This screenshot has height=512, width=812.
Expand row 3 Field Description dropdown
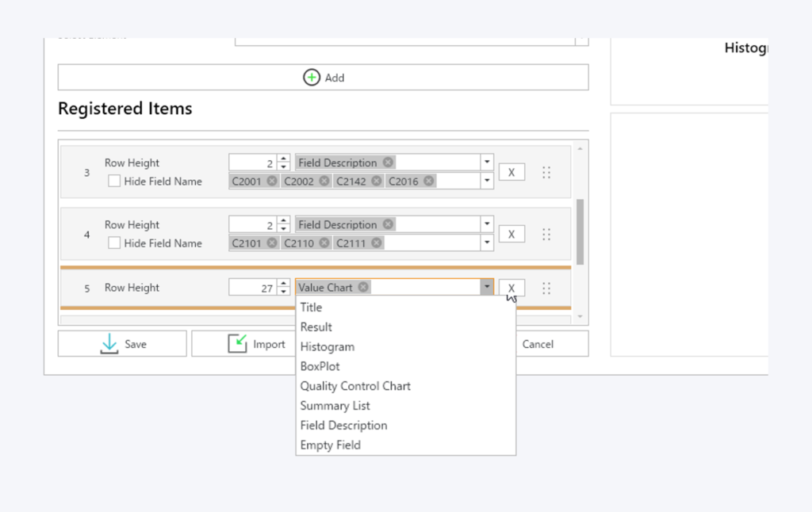(486, 162)
